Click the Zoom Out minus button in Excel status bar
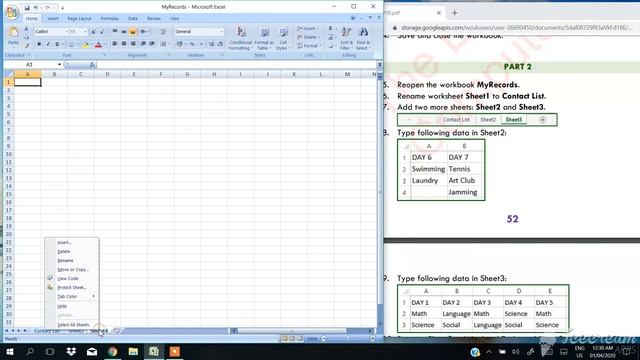This screenshot has height=360, width=640. 323,339
